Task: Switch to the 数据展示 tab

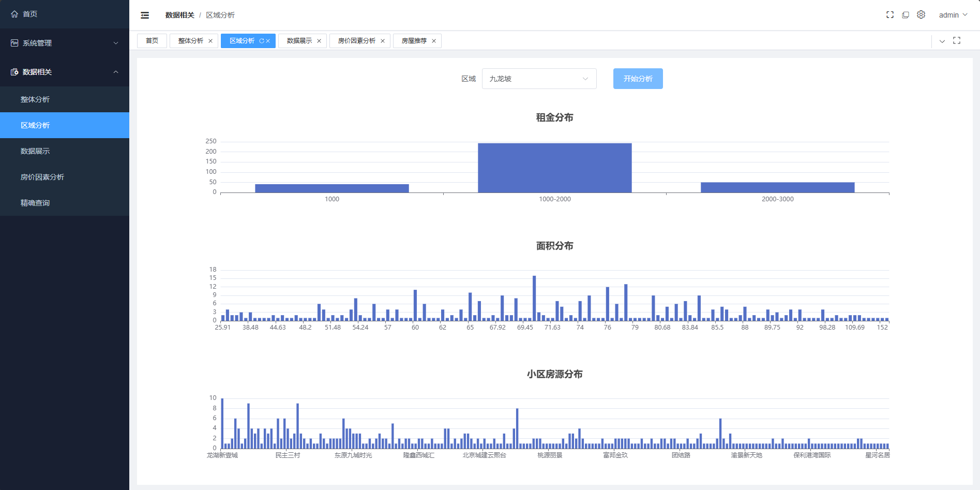Action: coord(299,41)
